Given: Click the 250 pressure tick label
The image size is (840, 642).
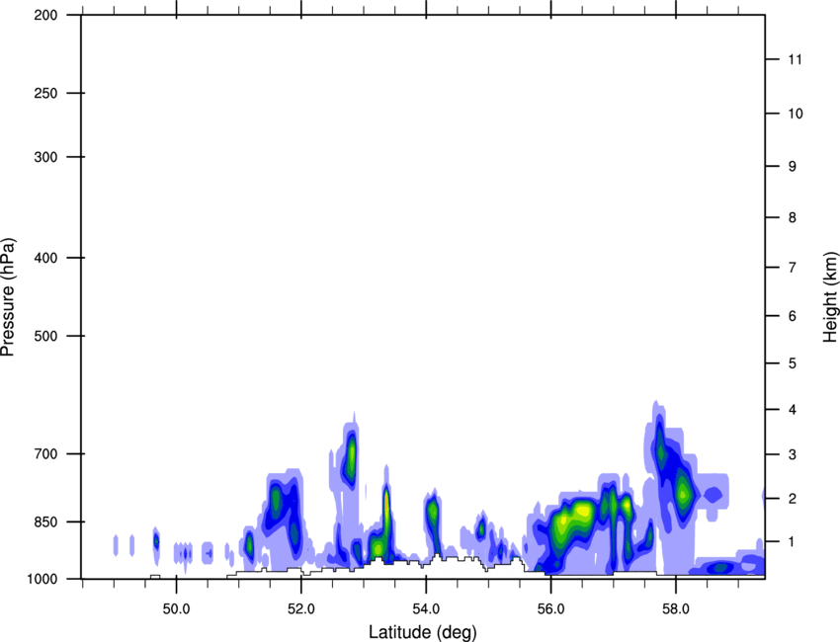Looking at the screenshot, I should click(45, 93).
